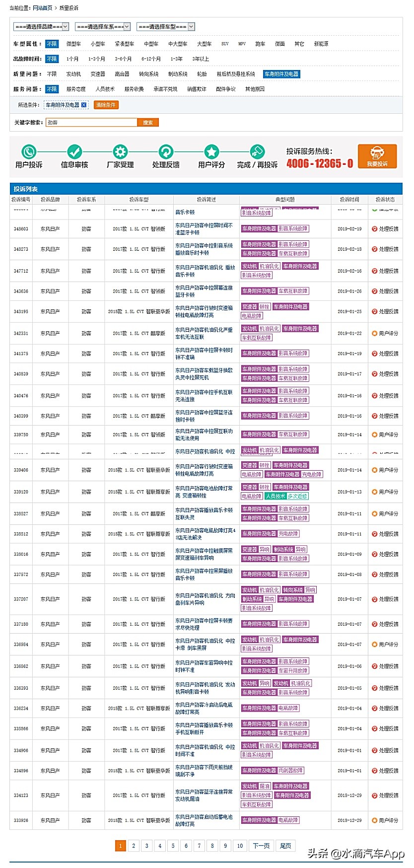The image size is (414, 868).
Task: Click 雨刮器故障 tag in complaint 334896
Action: pos(290,771)
